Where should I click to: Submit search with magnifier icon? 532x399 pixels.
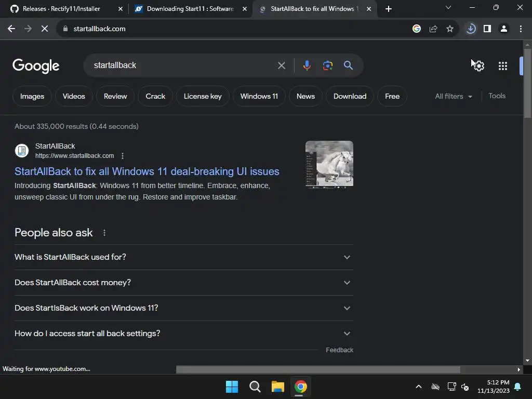[349, 65]
